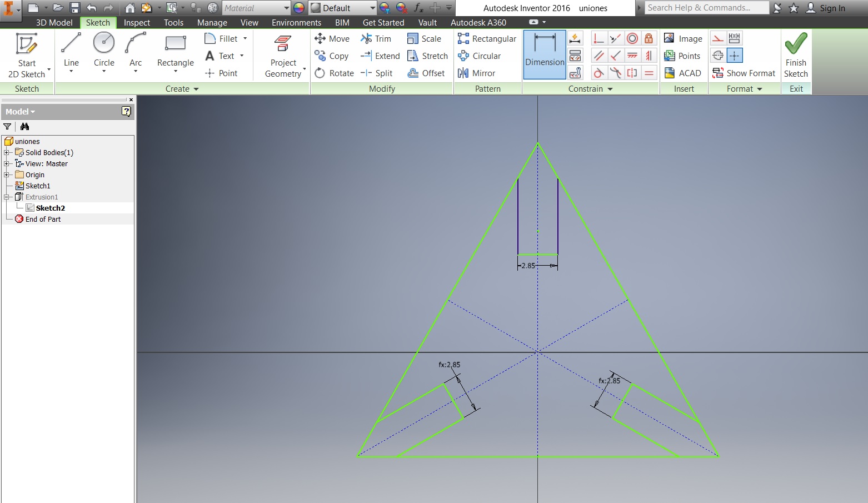Apply the Concentric constraint tool

click(x=632, y=38)
